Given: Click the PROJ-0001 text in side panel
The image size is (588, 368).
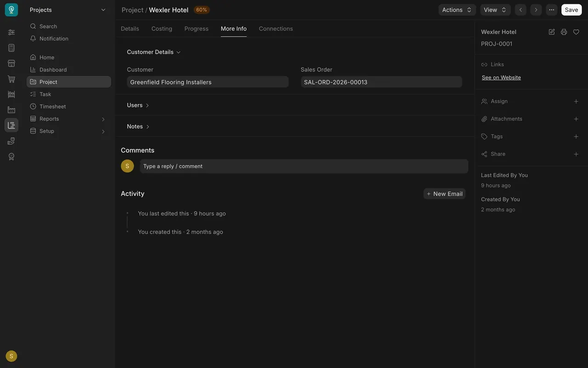Looking at the screenshot, I should [497, 44].
